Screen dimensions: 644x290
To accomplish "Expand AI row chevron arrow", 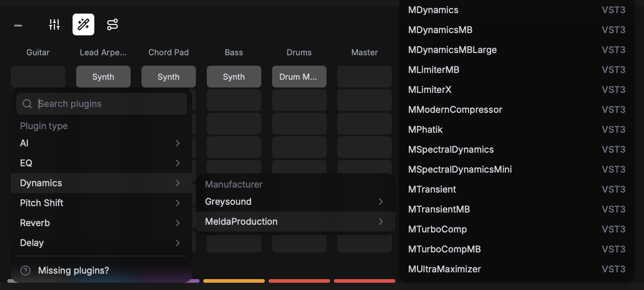I will (x=178, y=143).
